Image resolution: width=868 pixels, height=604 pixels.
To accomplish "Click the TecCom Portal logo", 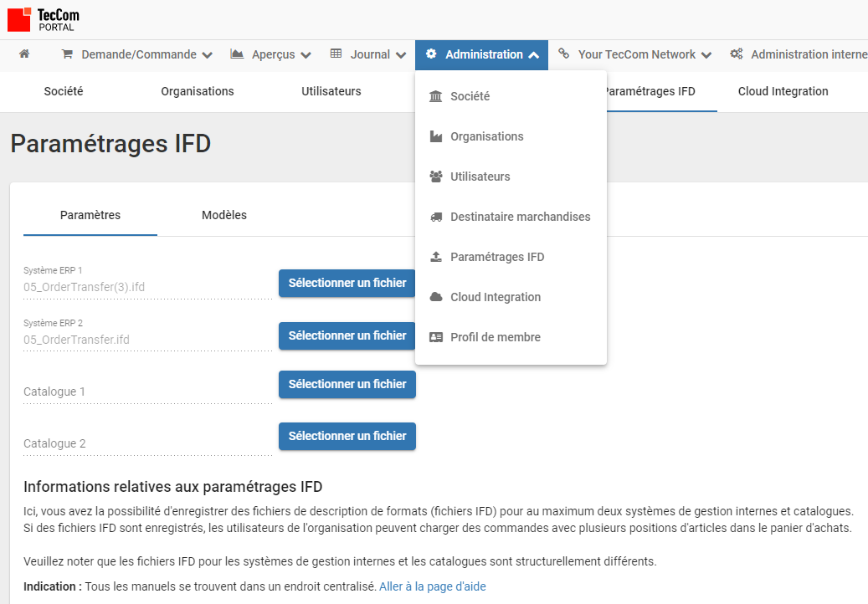I will tap(44, 19).
